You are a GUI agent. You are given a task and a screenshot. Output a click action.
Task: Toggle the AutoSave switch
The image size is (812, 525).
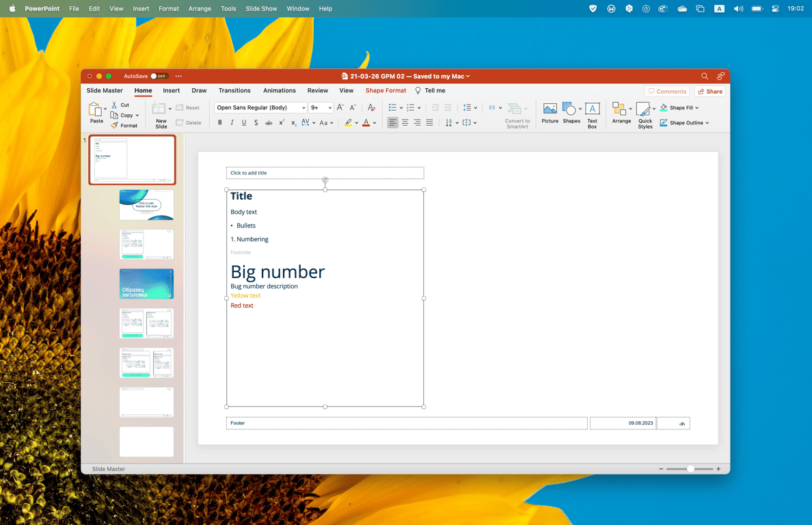[159, 76]
